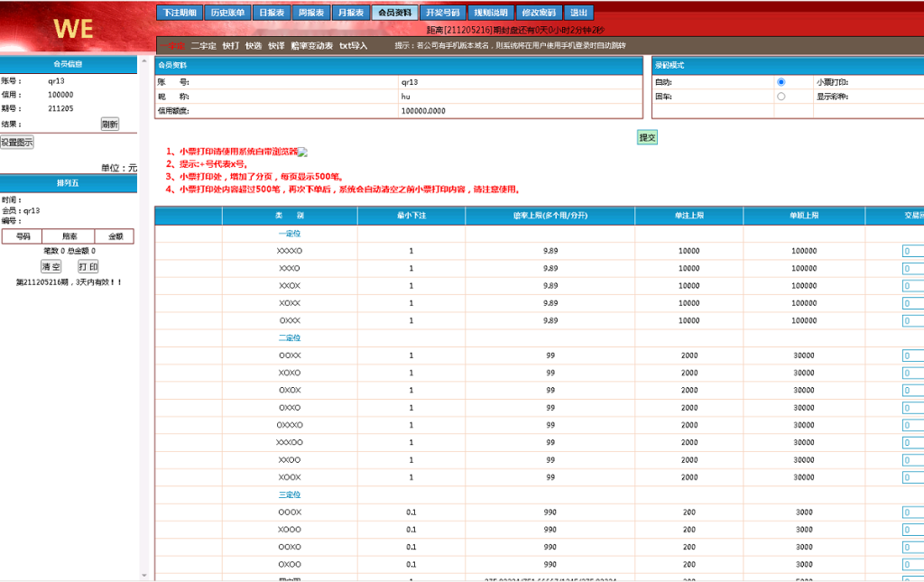Open the 下注明细 bet details page
This screenshot has height=582, width=924.
[x=180, y=12]
